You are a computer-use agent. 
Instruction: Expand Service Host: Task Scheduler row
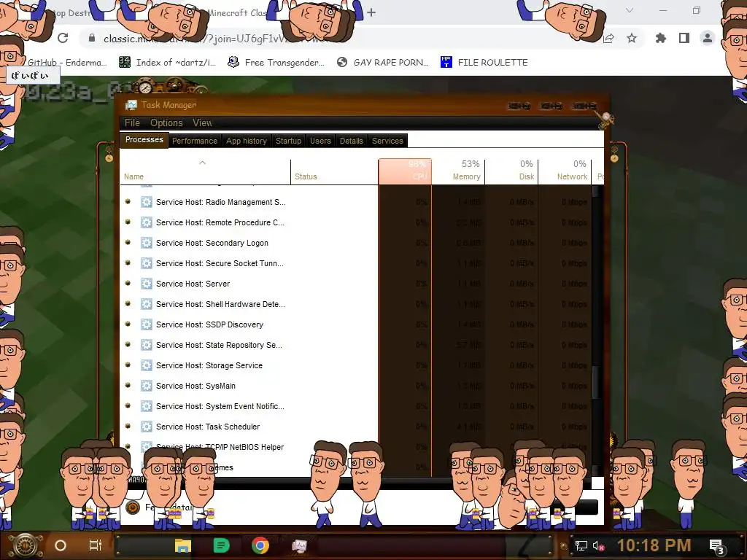pos(128,427)
